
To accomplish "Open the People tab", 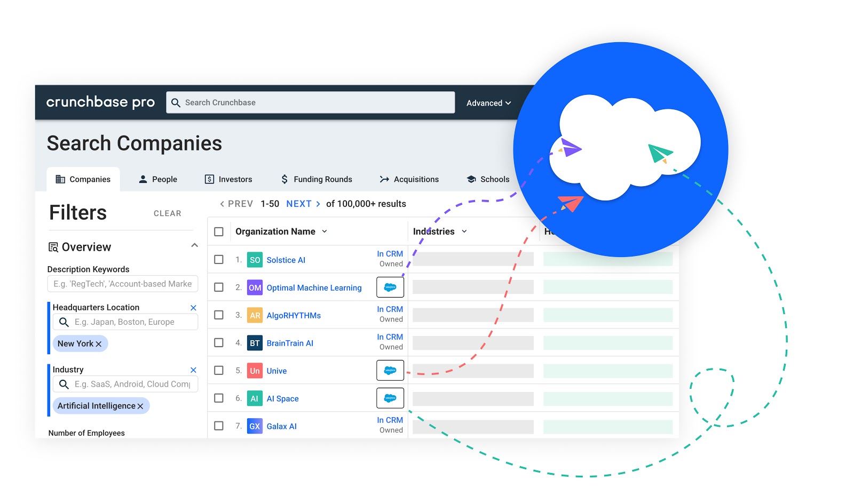I will pos(158,179).
